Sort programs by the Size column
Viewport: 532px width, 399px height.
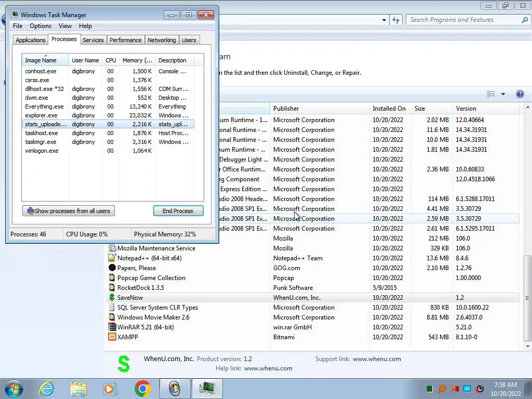[432, 109]
